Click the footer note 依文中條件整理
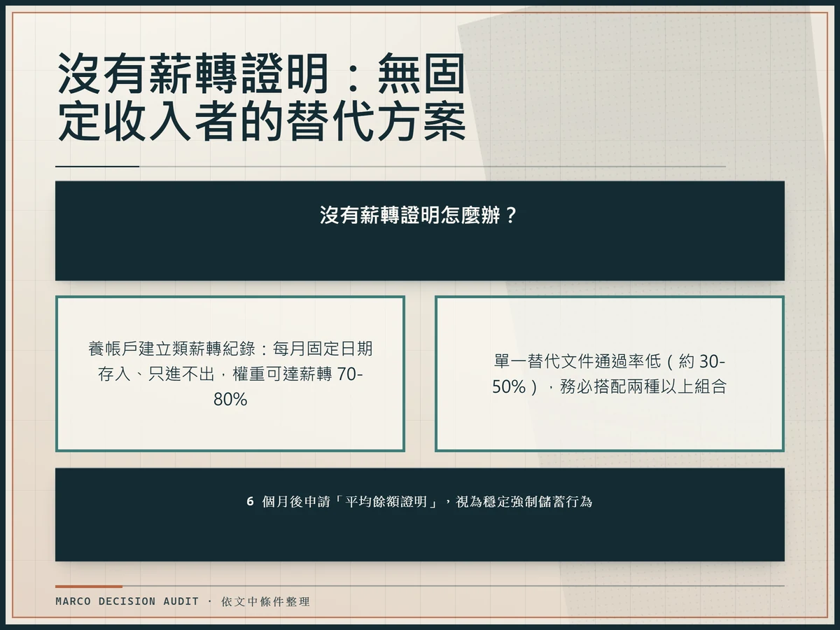 [265, 601]
